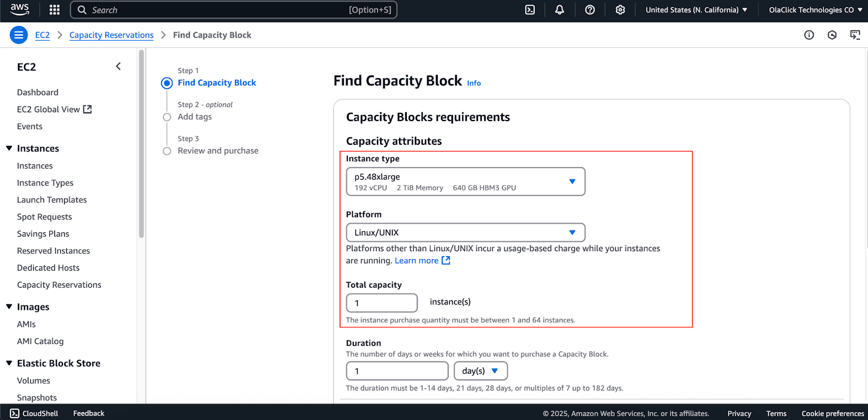
Task: Open Dedicated Hosts in the sidebar
Action: pos(48,268)
